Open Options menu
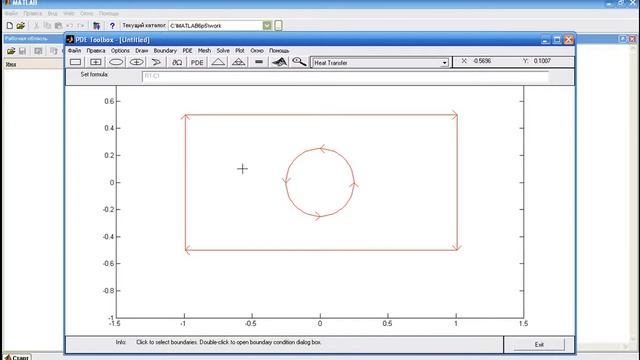The height and width of the screenshot is (360, 640). [x=120, y=51]
